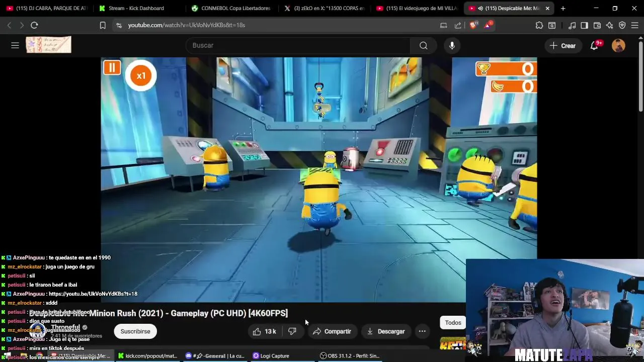Image resolution: width=644 pixels, height=362 pixels.
Task: Switch to zEkO en X tab
Action: pyautogui.click(x=324, y=8)
